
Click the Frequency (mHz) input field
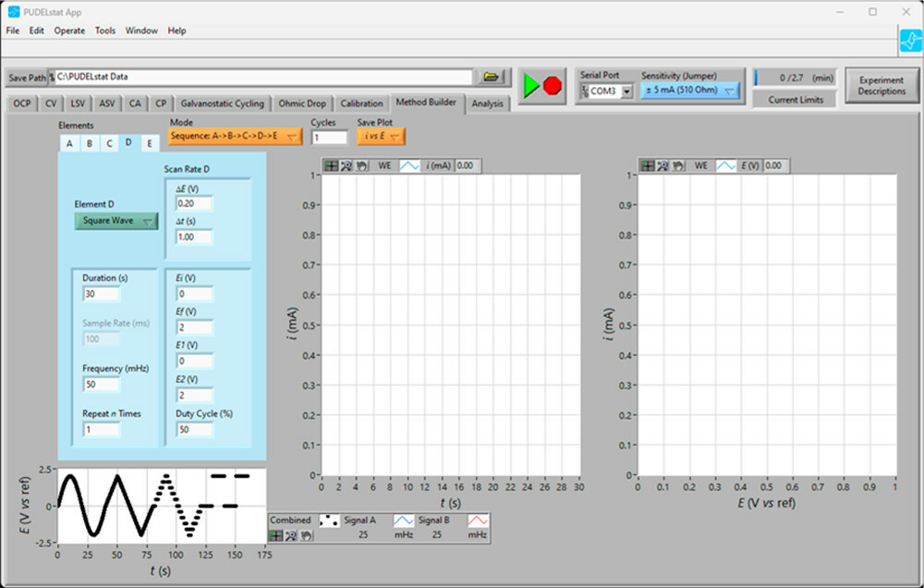click(102, 385)
